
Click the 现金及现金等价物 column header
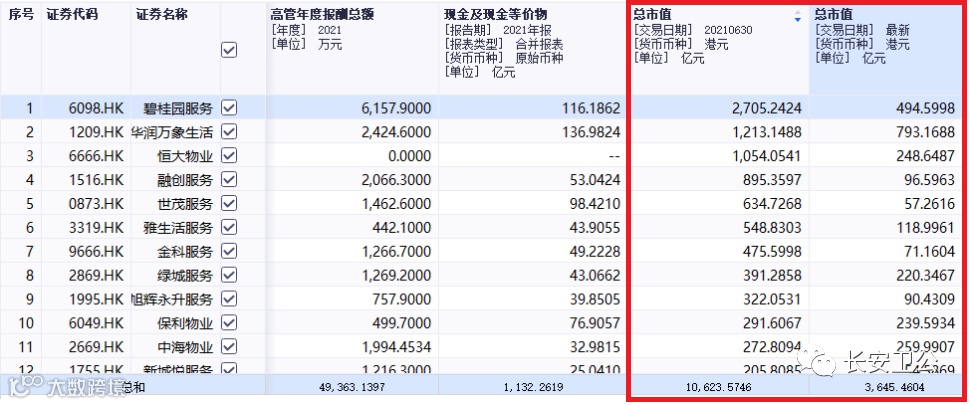click(496, 14)
